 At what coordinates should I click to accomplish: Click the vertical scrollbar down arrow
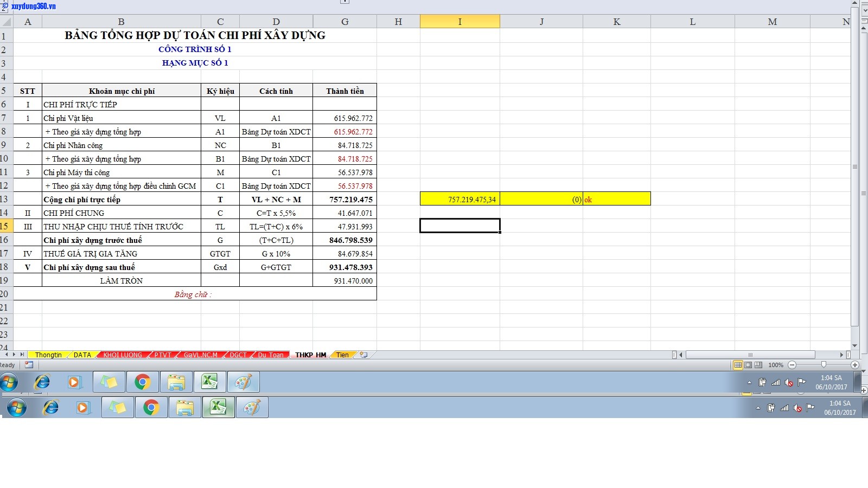pos(855,345)
